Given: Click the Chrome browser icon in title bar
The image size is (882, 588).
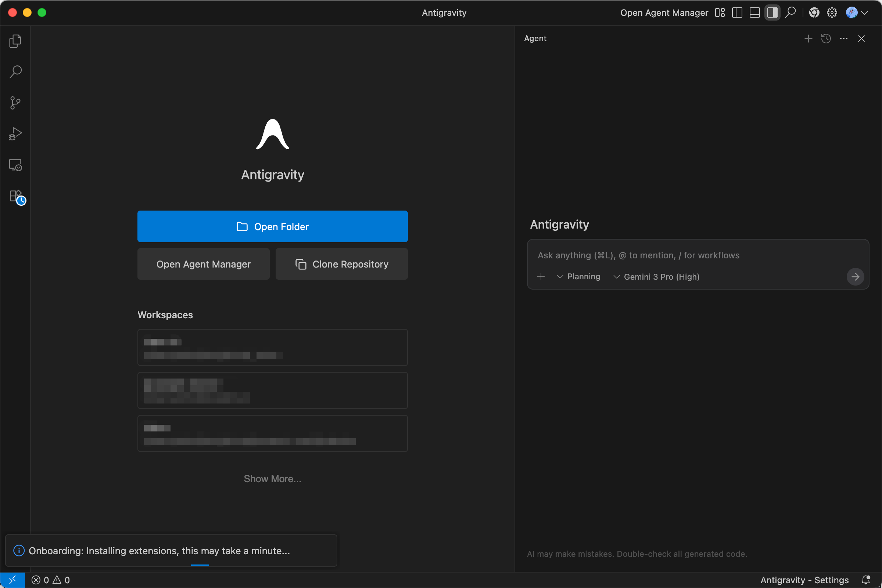Looking at the screenshot, I should pyautogui.click(x=814, y=13).
